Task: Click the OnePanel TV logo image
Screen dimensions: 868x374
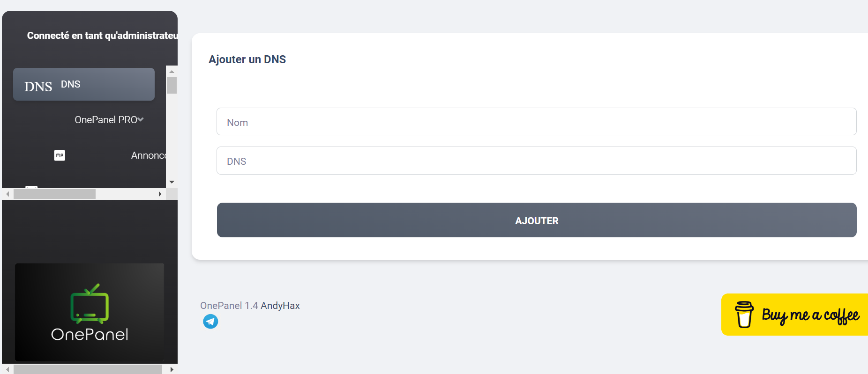Action: pos(90,312)
